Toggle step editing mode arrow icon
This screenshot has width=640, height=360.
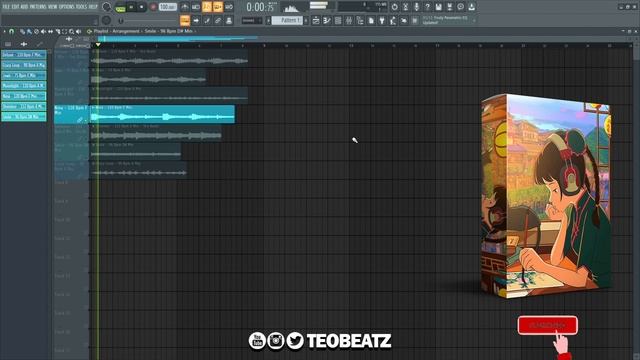click(196, 20)
